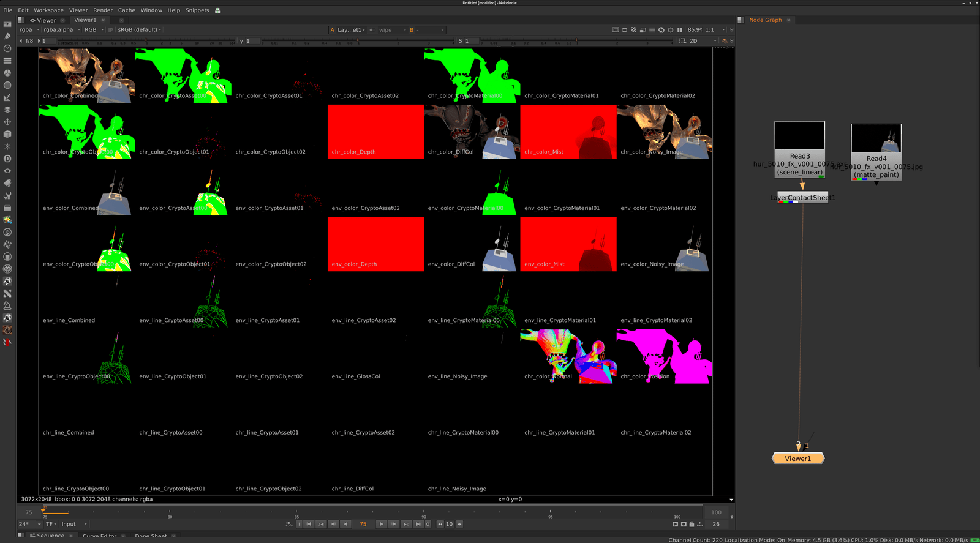Click the Snippets toolbar icon in menu bar
The height and width of the screenshot is (543, 980).
tap(217, 10)
